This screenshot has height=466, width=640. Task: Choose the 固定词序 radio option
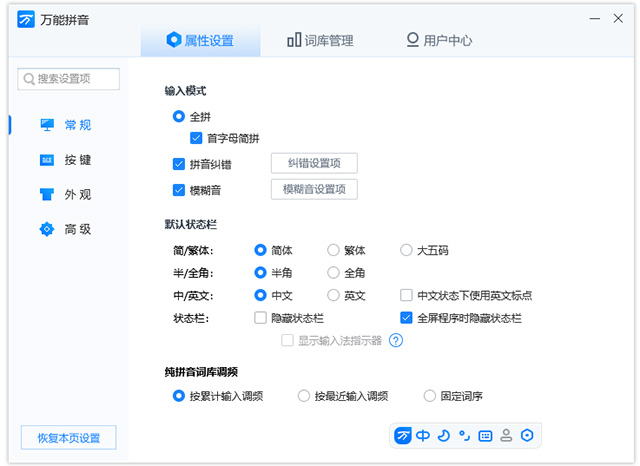coord(429,395)
